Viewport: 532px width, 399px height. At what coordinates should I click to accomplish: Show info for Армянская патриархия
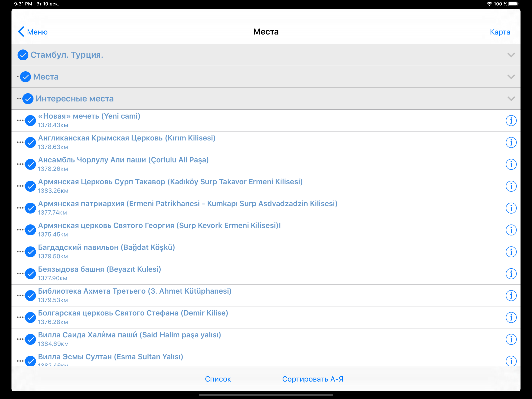[x=511, y=208]
